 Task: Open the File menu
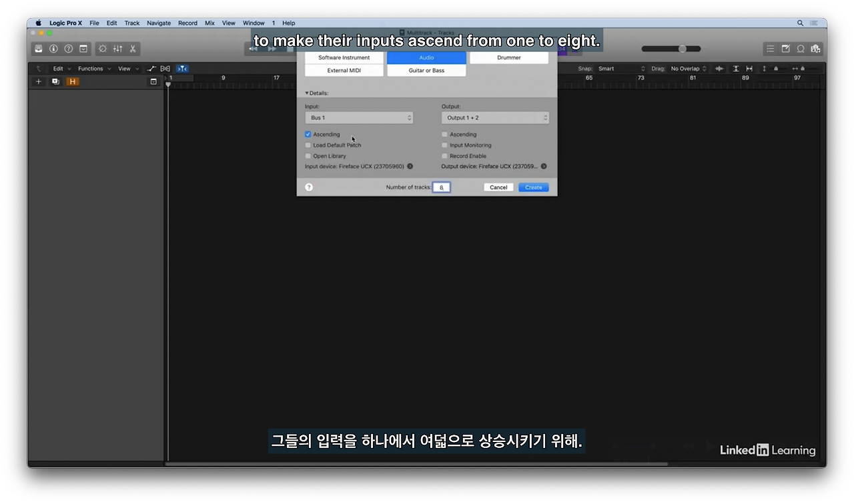pyautogui.click(x=94, y=23)
